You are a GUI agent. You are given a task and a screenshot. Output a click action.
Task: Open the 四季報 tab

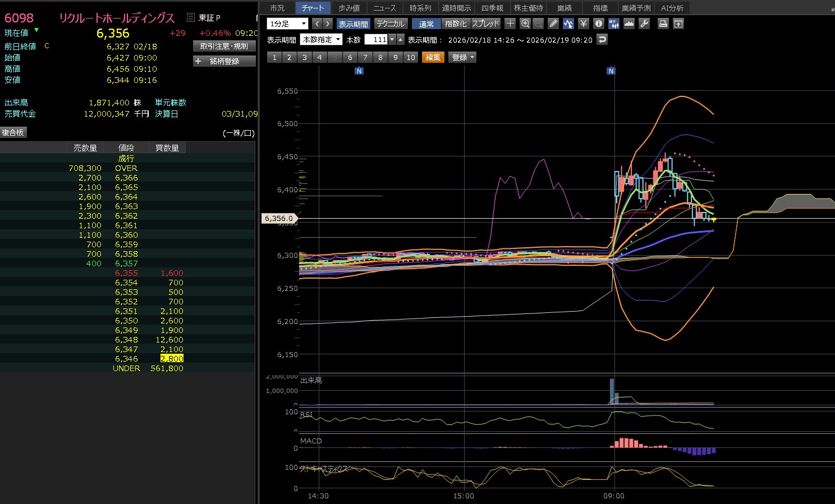[x=492, y=8]
